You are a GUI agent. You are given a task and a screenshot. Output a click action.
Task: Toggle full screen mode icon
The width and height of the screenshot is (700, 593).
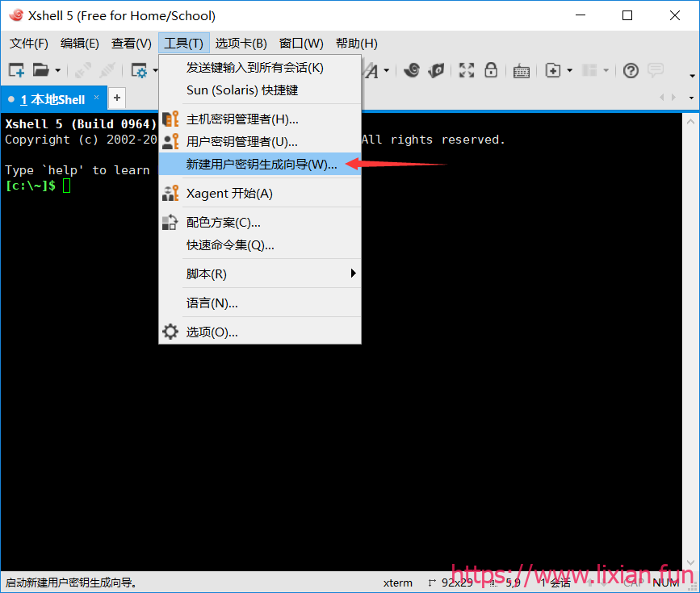coord(467,70)
